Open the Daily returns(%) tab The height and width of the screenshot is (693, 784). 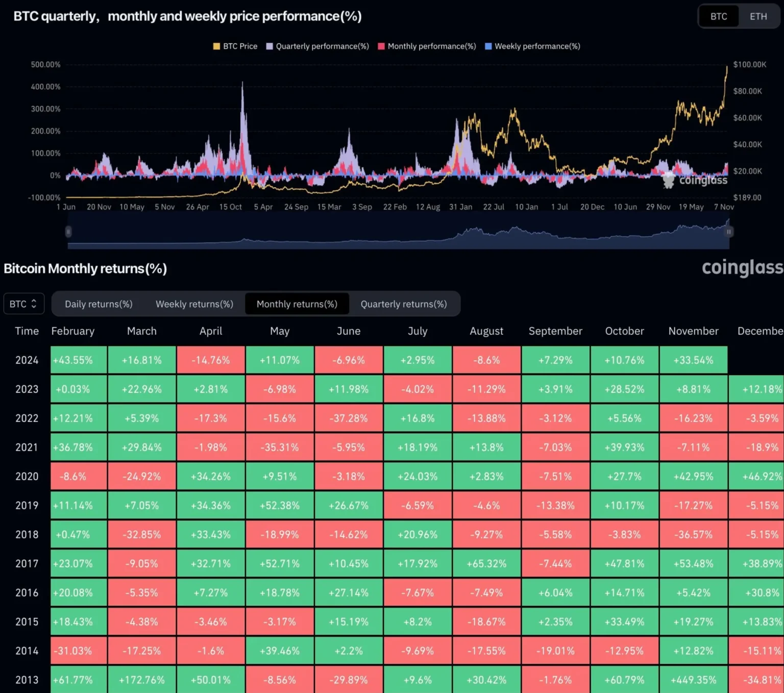tap(99, 304)
